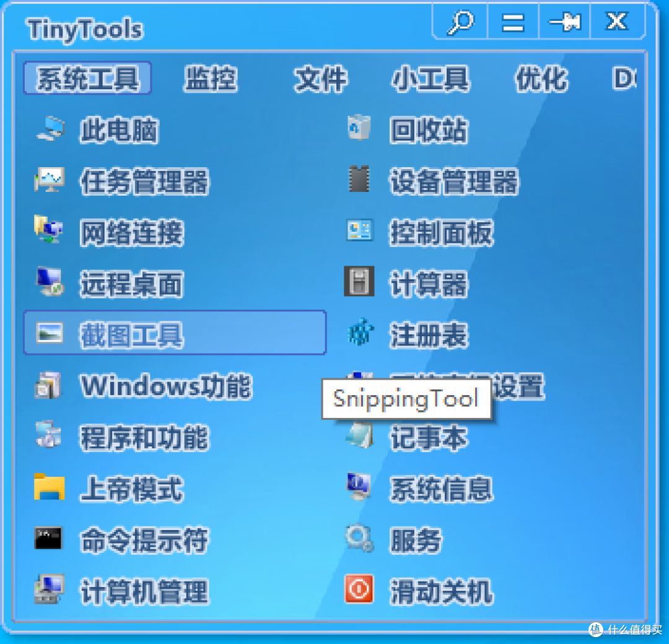Switch to the 文件 tab
669x644 pixels.
pyautogui.click(x=320, y=79)
